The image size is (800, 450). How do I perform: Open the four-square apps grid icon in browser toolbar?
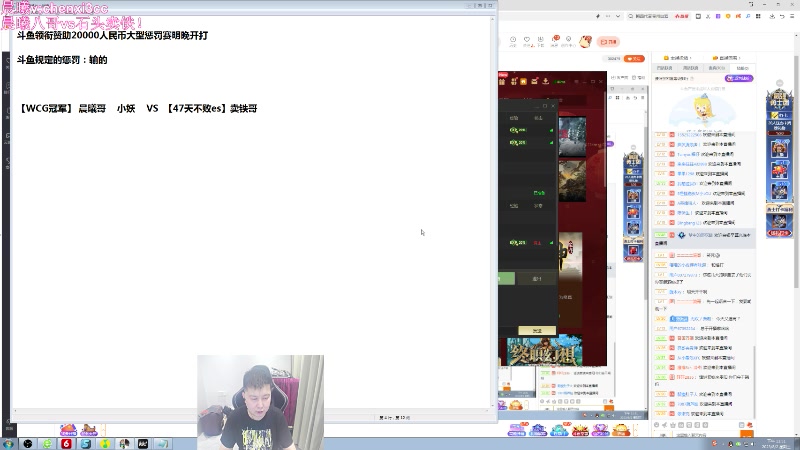click(758, 16)
